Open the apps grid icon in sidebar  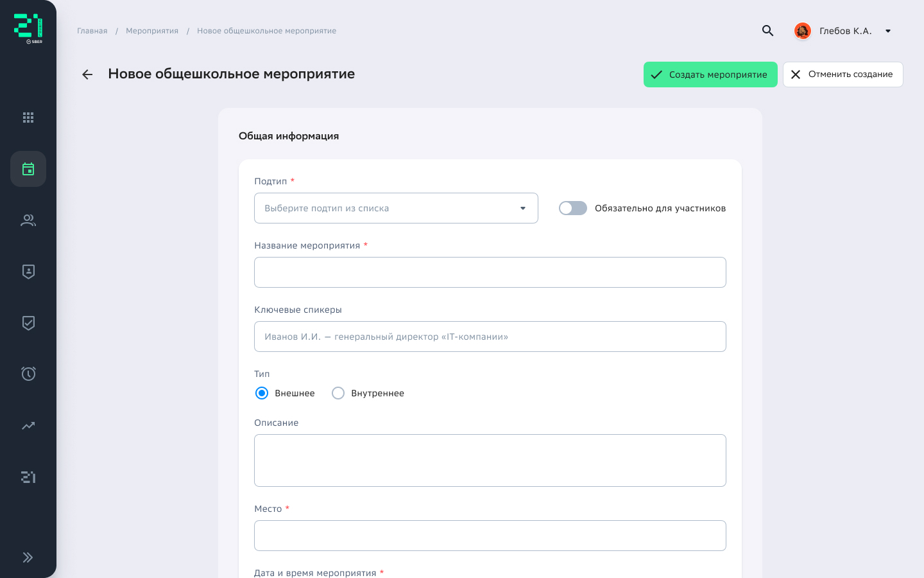[x=28, y=118]
